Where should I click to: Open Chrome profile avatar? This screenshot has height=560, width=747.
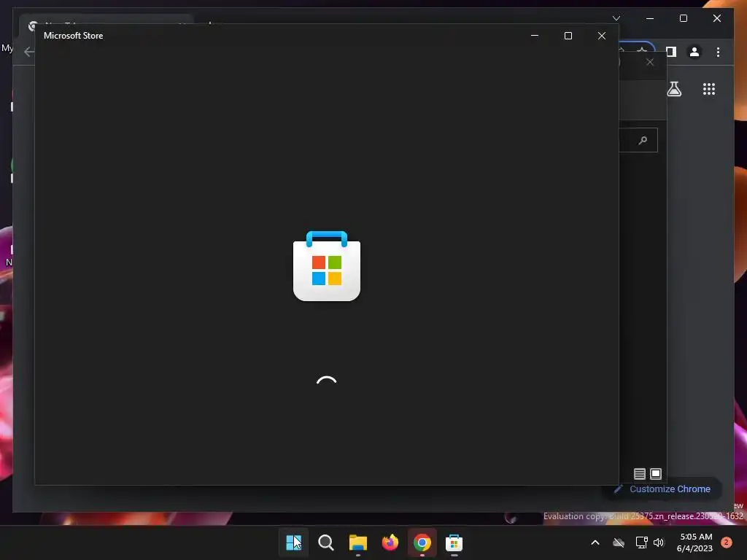coord(694,52)
